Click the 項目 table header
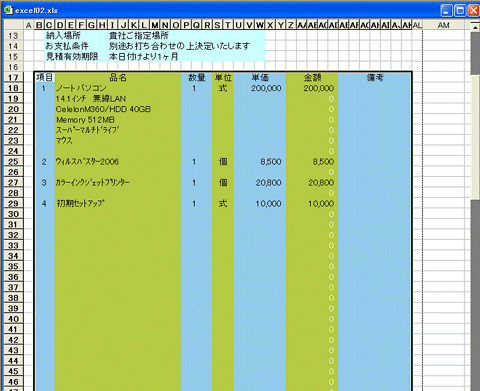Screen dimensions: 480x391 click(x=45, y=78)
